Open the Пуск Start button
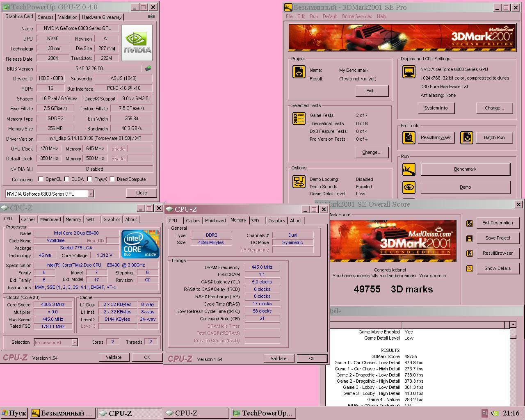The image size is (525, 420). [14, 413]
